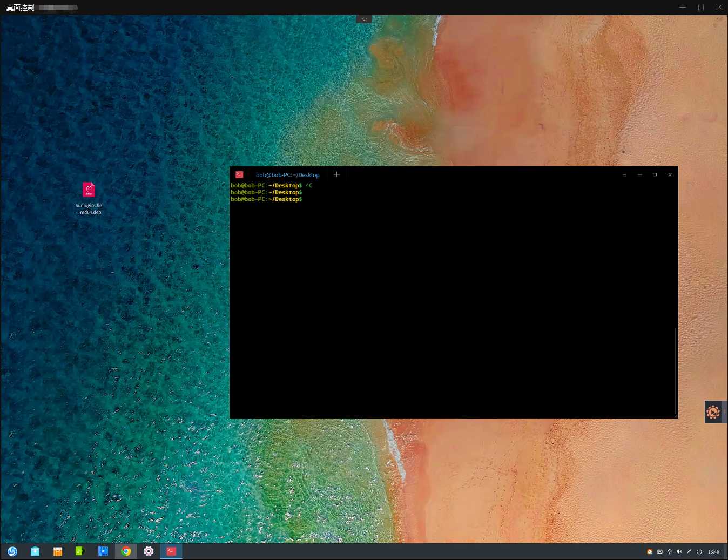Expand the remote control toolbar at top center
Screen dimensions: 728x560
[364, 18]
